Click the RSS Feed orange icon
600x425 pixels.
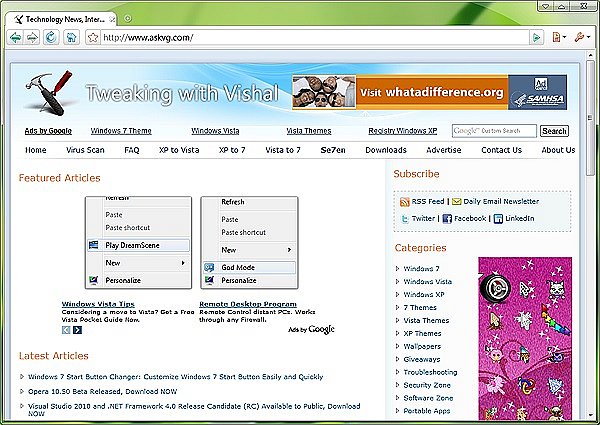404,201
